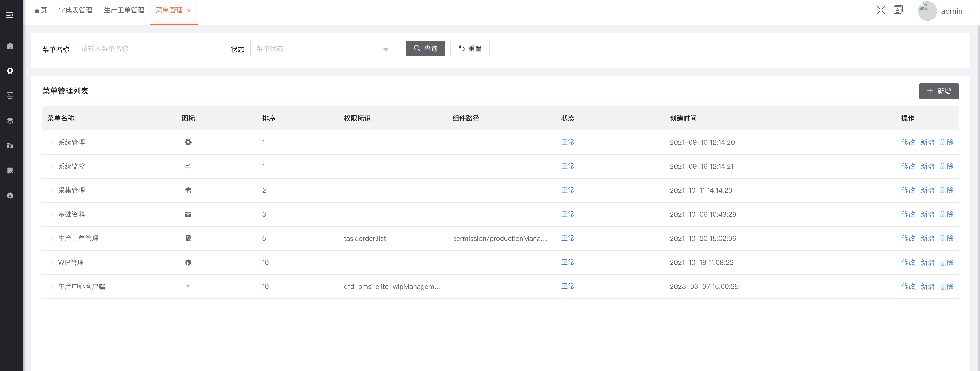Image resolution: width=980 pixels, height=371 pixels.
Task: Click 删除 in the 采集管理 row
Action: pos(947,191)
